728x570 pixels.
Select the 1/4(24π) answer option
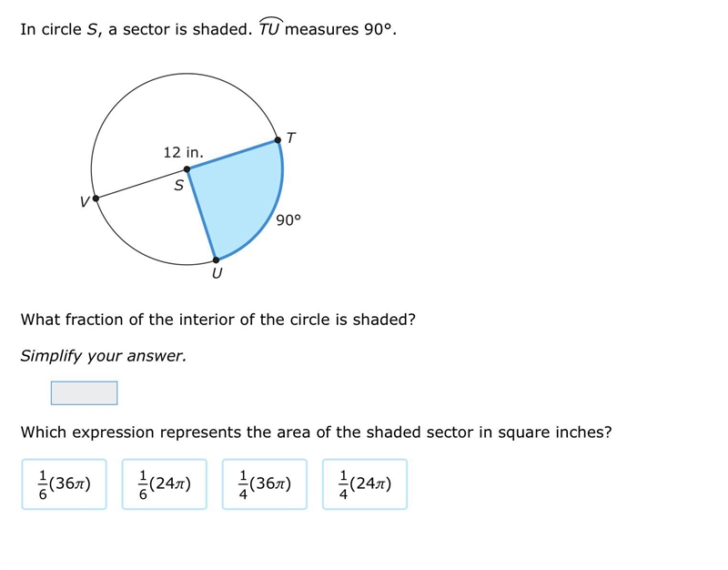[365, 484]
